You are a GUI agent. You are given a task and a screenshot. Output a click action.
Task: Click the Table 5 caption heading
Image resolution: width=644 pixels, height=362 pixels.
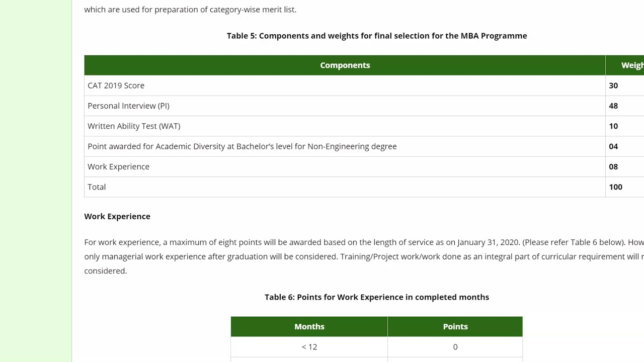click(x=377, y=36)
